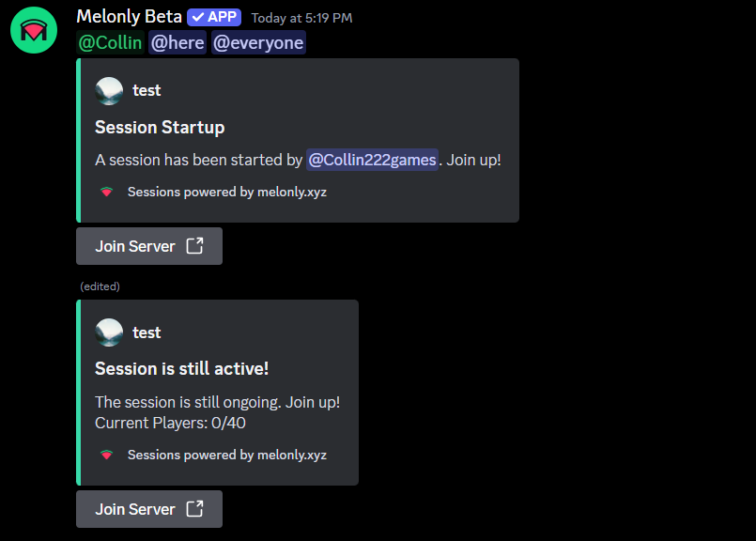756x541 pixels.
Task: Click the Melonly Beta melon avatar
Action: coord(33,30)
